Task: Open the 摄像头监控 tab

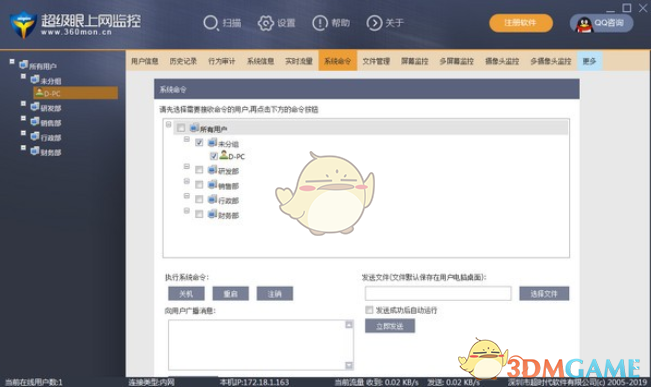Action: tap(502, 61)
